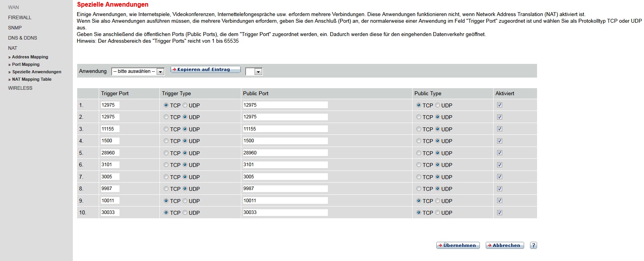Select TCP Public Type for row 2
Screen dimensions: 644x261
click(x=419, y=117)
